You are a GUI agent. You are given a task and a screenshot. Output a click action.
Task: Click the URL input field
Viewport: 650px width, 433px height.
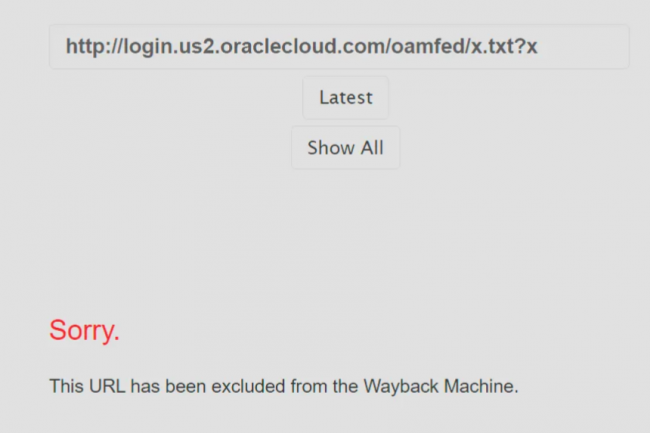coord(339,47)
